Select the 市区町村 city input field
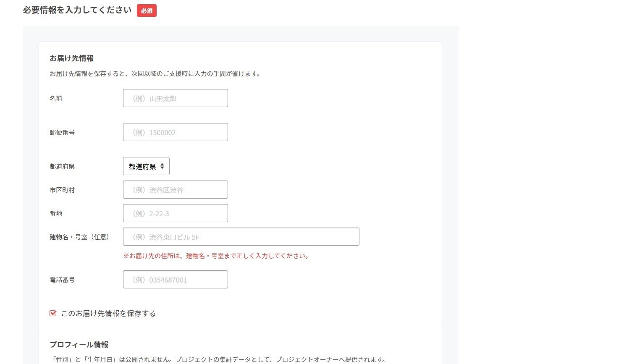Viewport: 637px width, 364px height. coord(175,190)
